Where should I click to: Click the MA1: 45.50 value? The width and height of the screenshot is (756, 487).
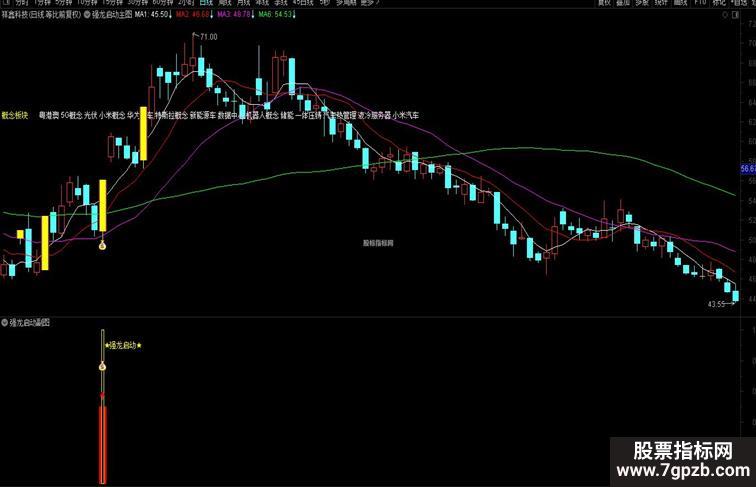pyautogui.click(x=151, y=14)
